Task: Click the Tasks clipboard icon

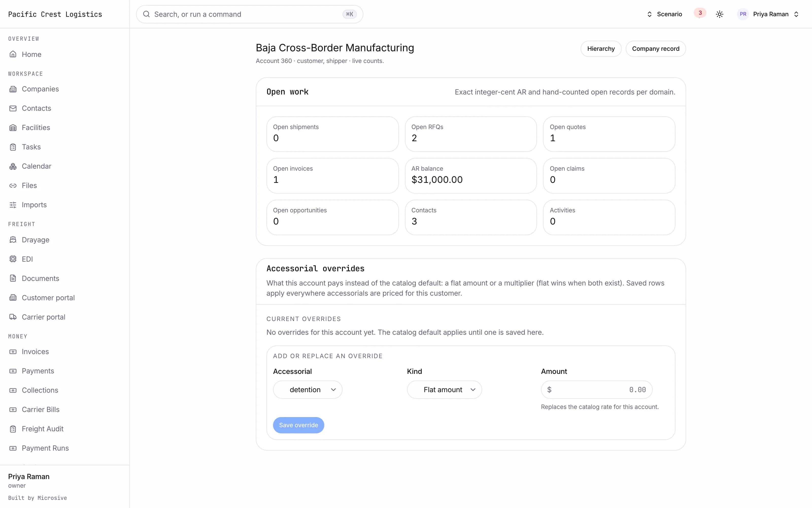Action: coord(13,147)
